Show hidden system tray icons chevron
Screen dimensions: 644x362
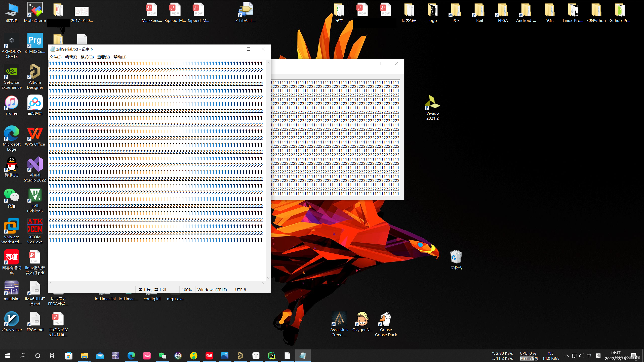(567, 356)
